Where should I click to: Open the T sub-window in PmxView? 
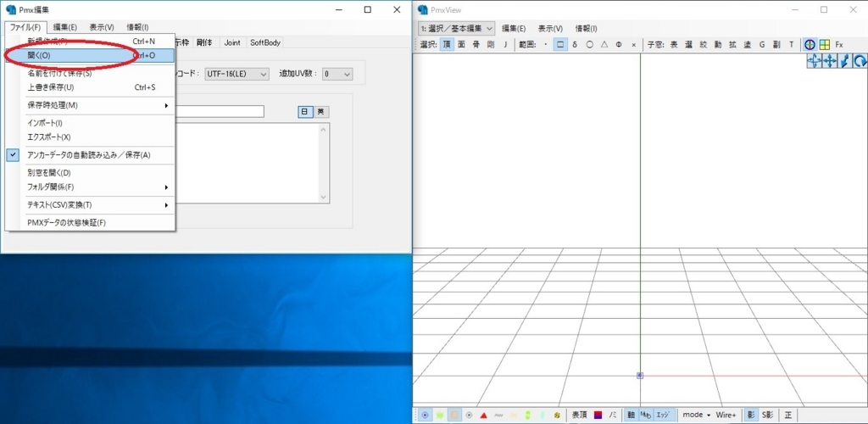[x=791, y=45]
